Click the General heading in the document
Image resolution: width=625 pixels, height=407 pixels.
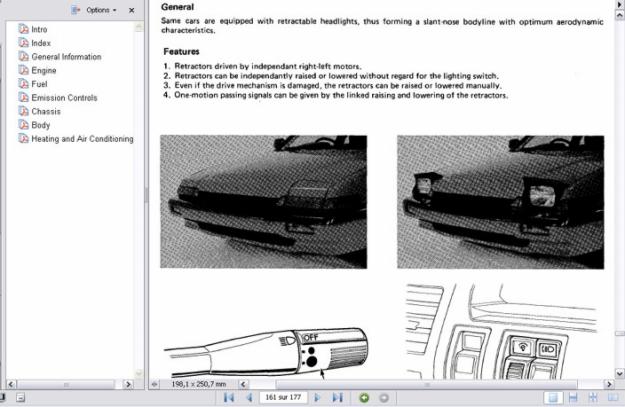(177, 7)
